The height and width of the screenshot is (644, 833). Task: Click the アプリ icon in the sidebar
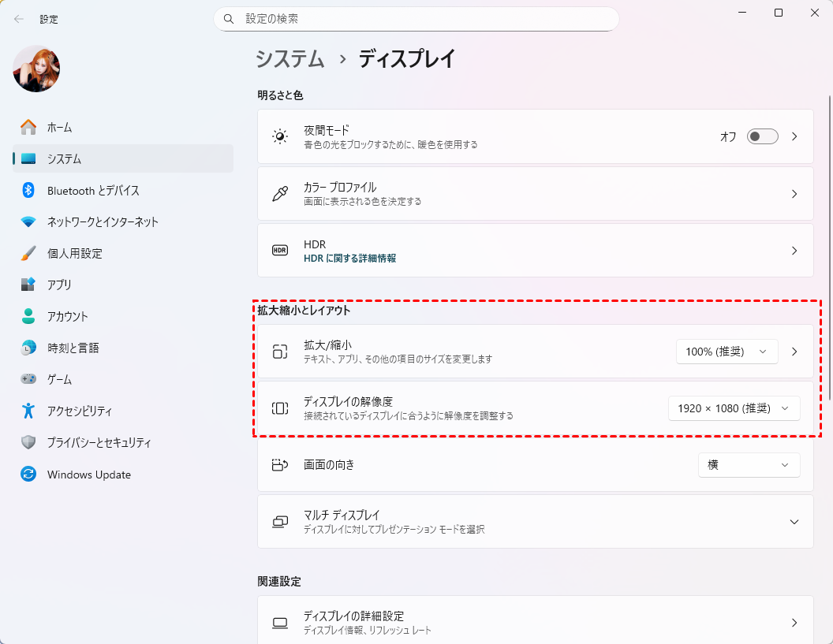click(x=28, y=285)
